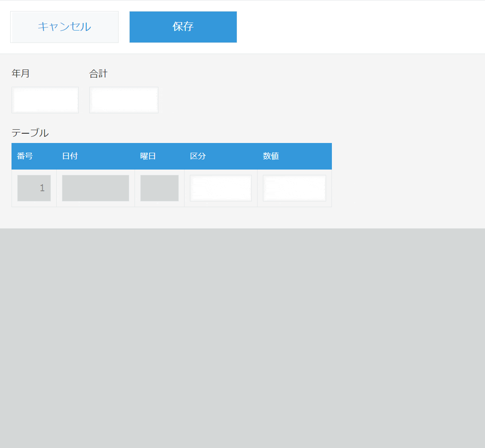Focus the 合計 input field
This screenshot has height=448, width=485.
(x=124, y=100)
